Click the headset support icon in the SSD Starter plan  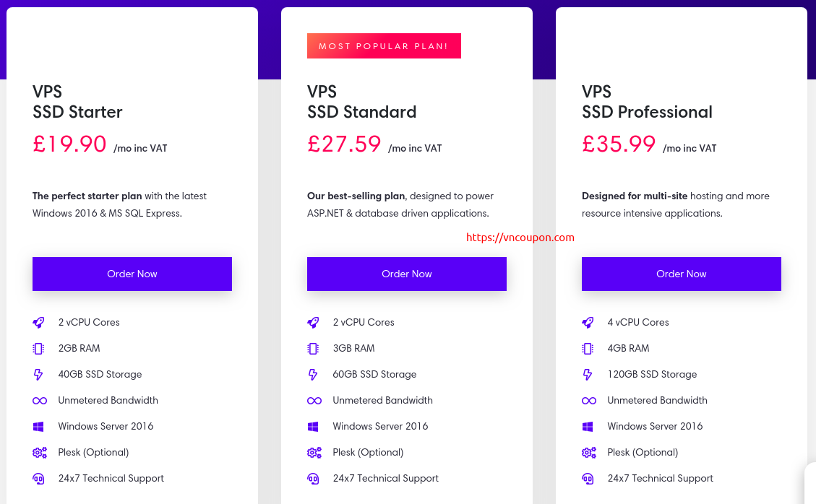point(38,479)
